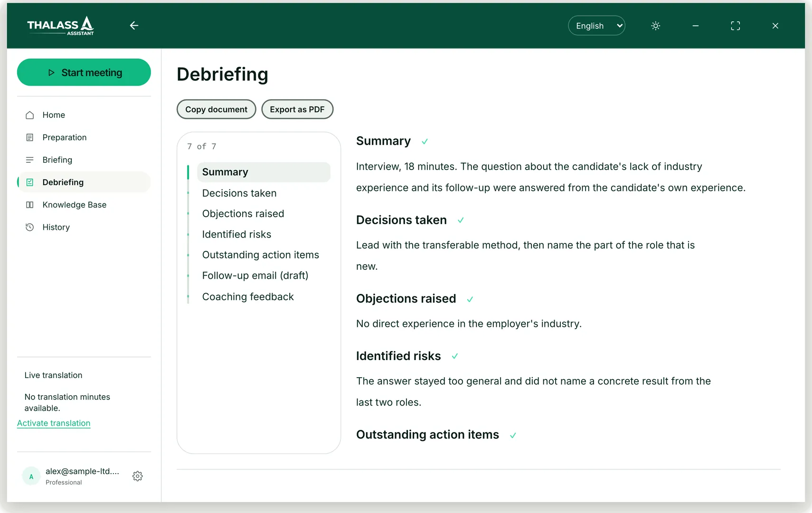Click the Activate translation link

point(54,423)
